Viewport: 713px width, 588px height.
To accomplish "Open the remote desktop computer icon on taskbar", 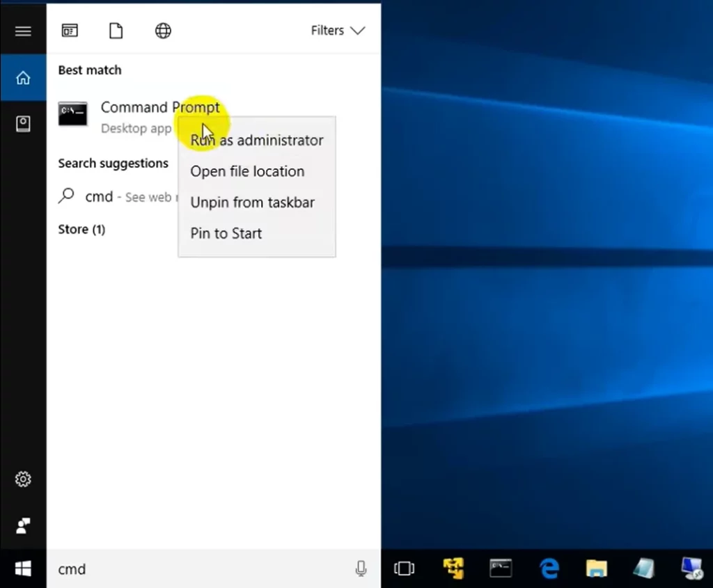I will (691, 569).
